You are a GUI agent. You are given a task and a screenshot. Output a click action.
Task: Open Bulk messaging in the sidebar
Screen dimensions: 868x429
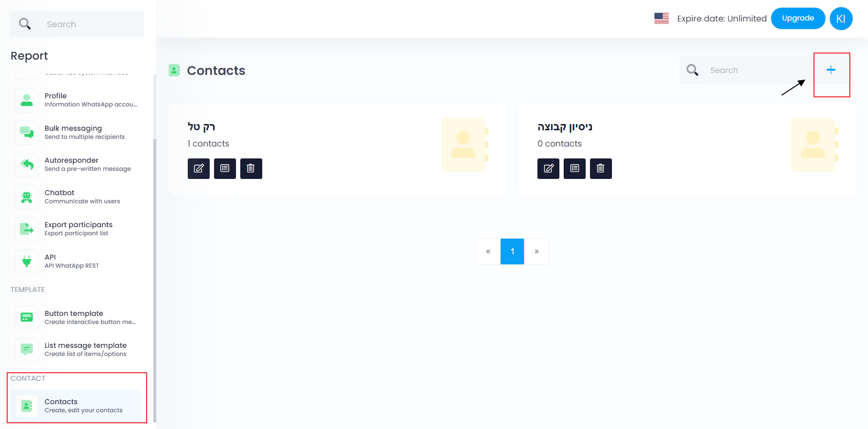76,132
